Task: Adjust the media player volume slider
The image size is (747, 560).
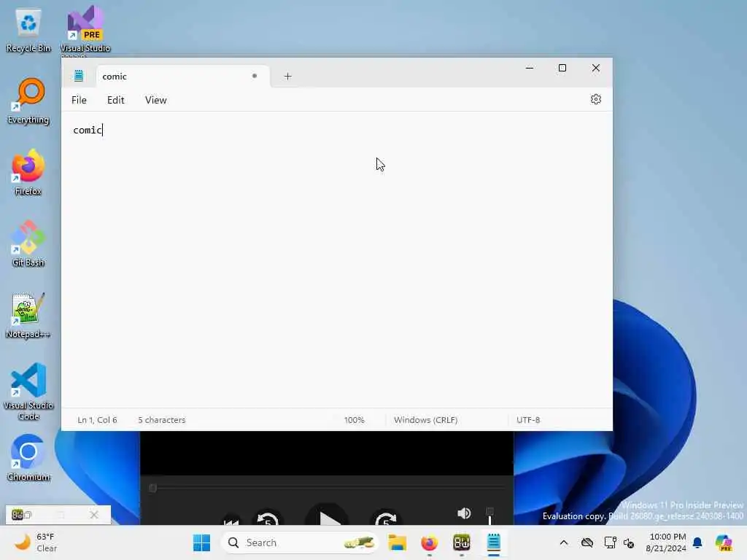Action: point(489,516)
